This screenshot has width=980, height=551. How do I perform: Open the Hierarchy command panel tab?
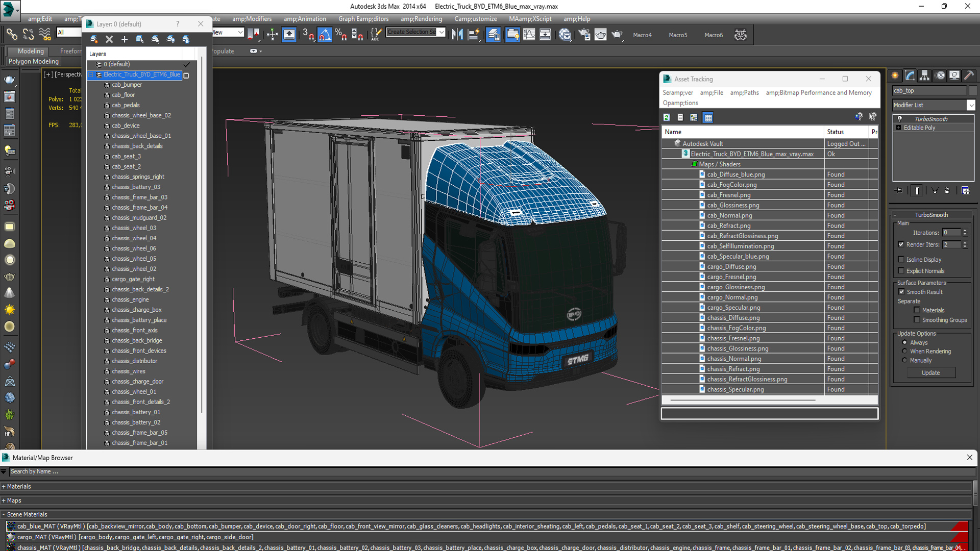click(x=925, y=76)
